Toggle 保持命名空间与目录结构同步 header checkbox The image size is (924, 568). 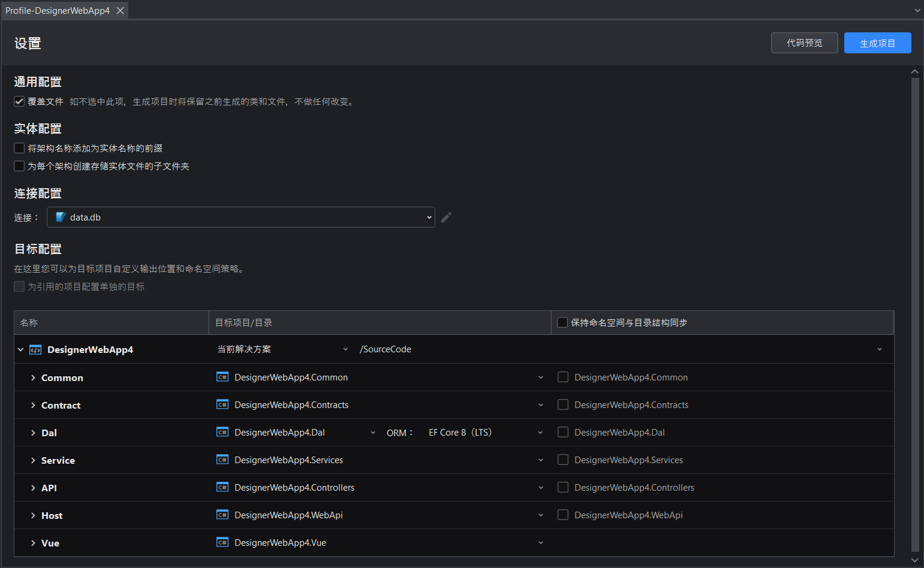pos(562,322)
